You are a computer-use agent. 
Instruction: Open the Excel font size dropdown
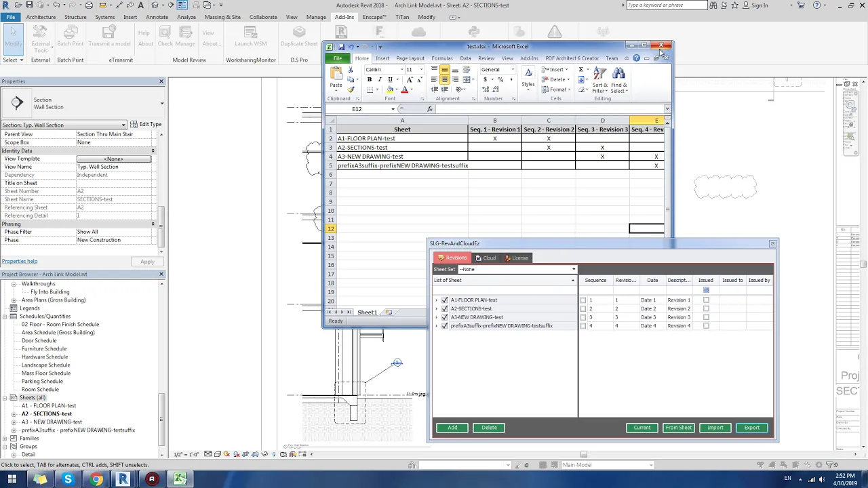tap(420, 70)
